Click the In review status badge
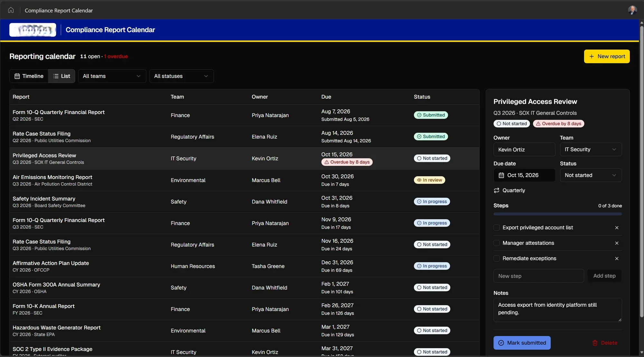The image size is (644, 357). (x=429, y=180)
